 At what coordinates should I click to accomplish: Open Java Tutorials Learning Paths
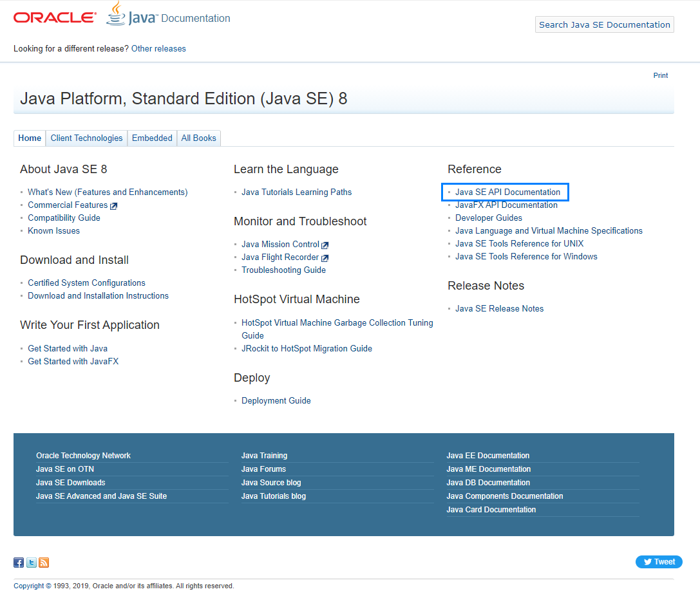(x=296, y=192)
